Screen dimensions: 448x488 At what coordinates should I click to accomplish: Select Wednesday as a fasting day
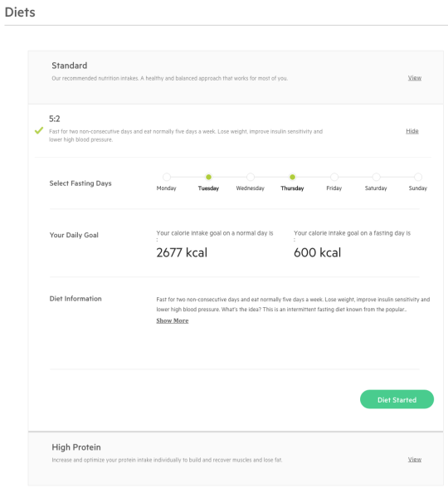click(x=251, y=177)
